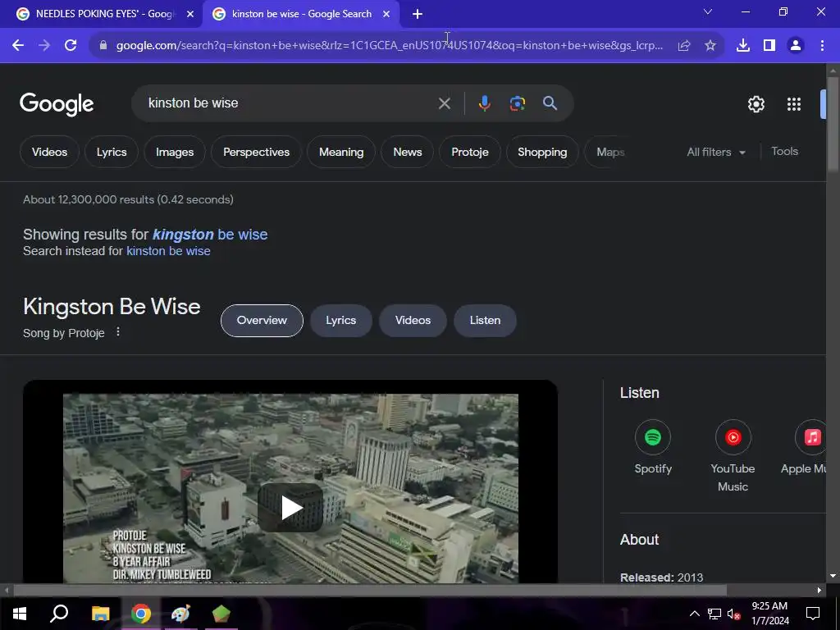The image size is (840, 630).
Task: Select Images search filter
Action: 175,152
